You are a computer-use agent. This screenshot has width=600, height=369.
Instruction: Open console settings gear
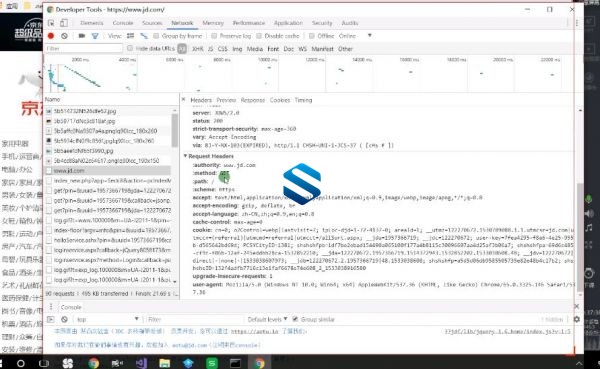[577, 319]
